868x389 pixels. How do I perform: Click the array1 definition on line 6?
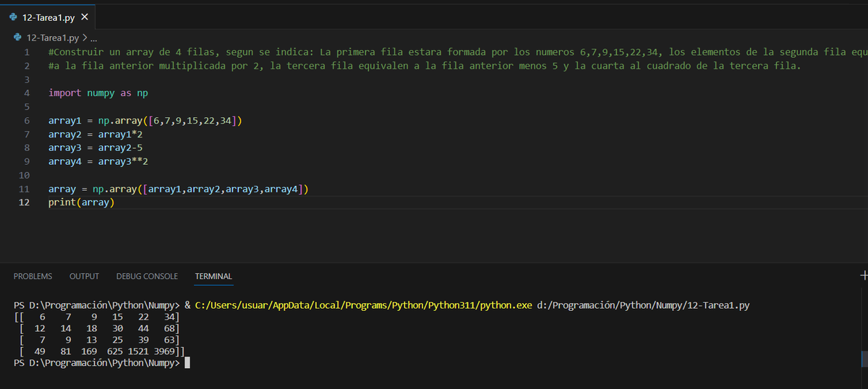tap(145, 121)
